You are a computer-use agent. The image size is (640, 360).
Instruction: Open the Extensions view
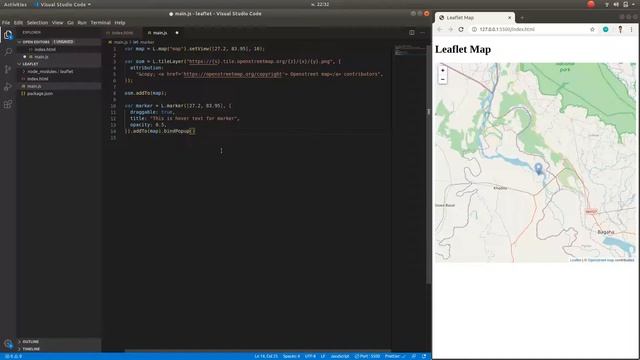point(8,104)
